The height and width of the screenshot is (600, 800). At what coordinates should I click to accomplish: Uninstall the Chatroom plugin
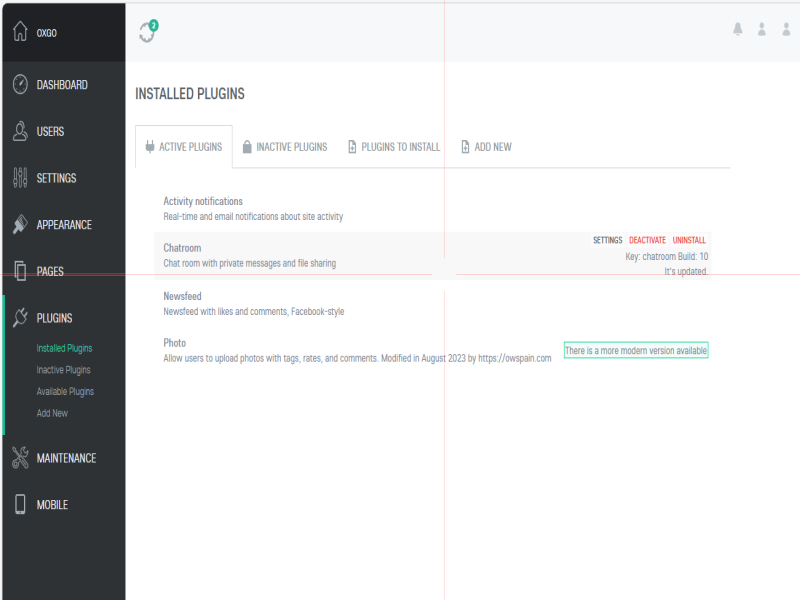pos(689,240)
